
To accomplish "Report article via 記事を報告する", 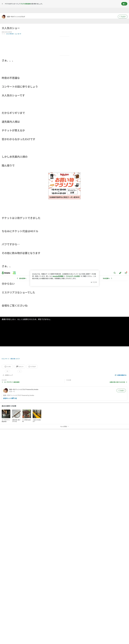I will (121, 375).
